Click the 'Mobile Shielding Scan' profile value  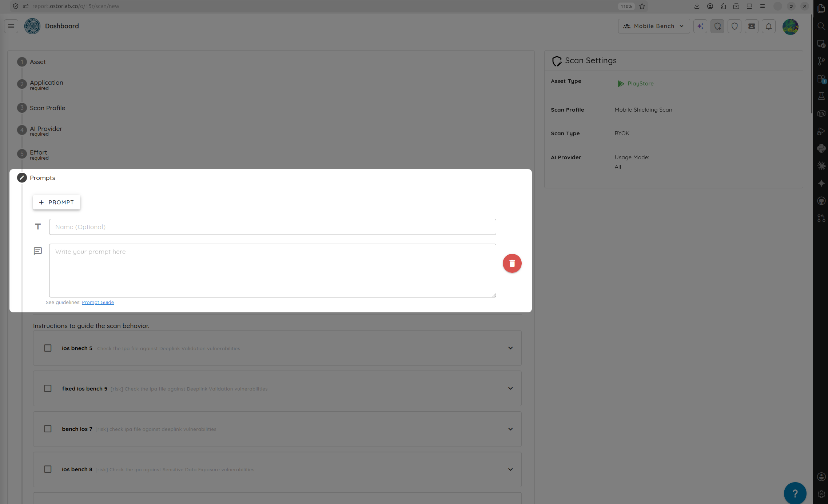click(x=643, y=110)
